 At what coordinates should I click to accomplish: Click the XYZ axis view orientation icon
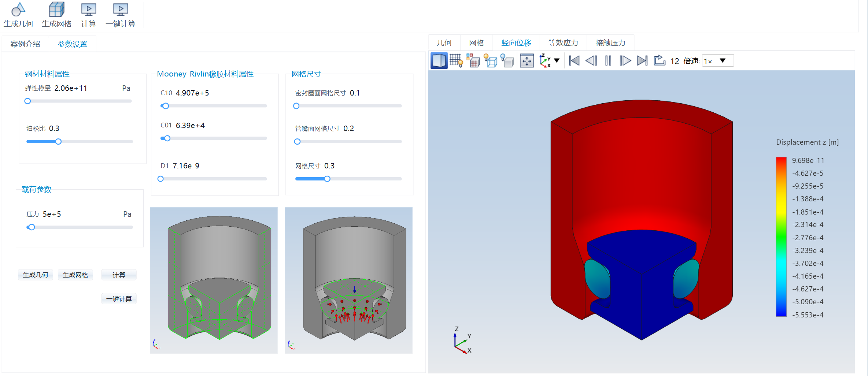click(545, 61)
